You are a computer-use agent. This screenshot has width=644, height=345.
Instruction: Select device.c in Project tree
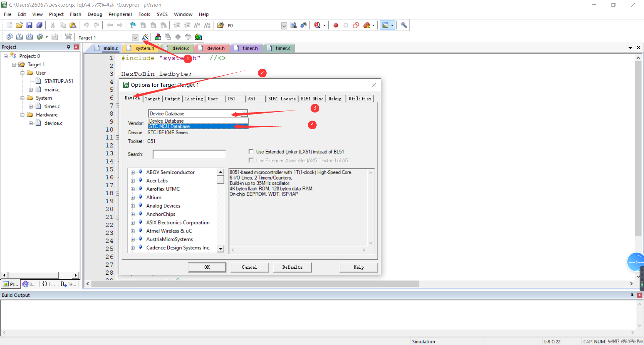click(53, 123)
